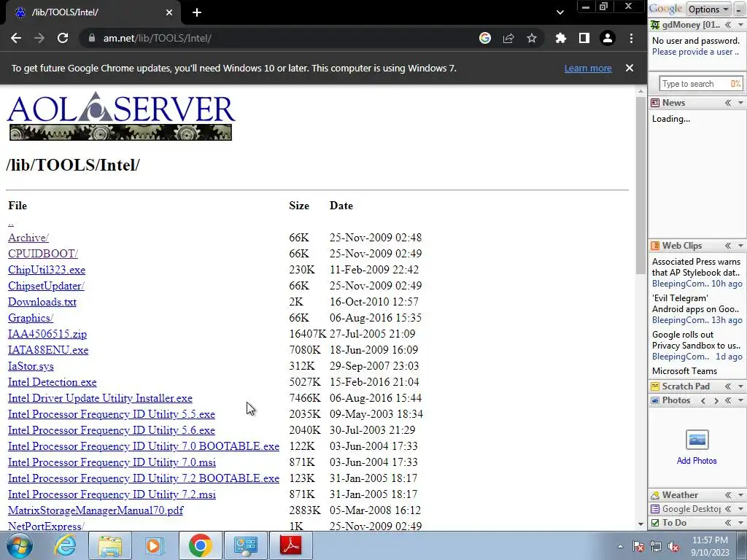Open gdMoney gadget dropdown menu
This screenshot has width=747, height=560.
tap(740, 25)
